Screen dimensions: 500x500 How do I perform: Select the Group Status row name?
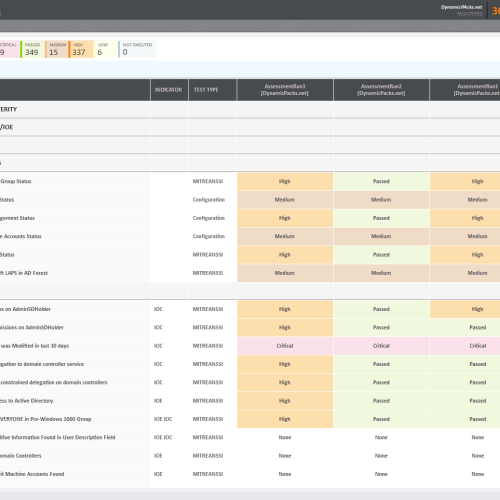pos(16,181)
